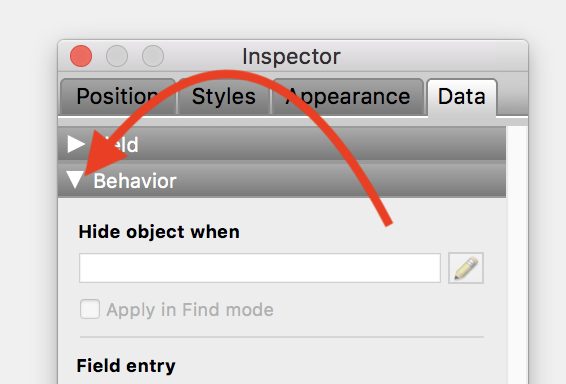
Task: Collapse the Behavior section triangle
Action: tap(75, 179)
